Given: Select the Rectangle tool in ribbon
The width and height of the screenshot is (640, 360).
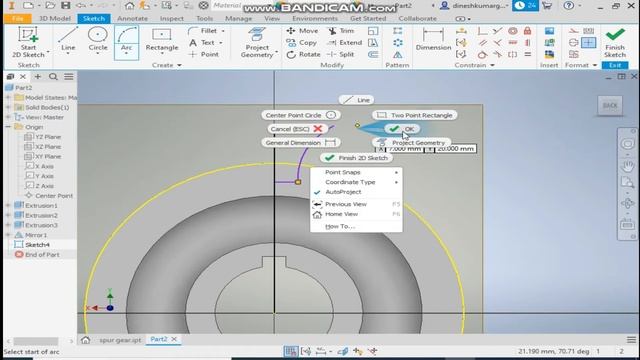Looking at the screenshot, I should [x=162, y=41].
